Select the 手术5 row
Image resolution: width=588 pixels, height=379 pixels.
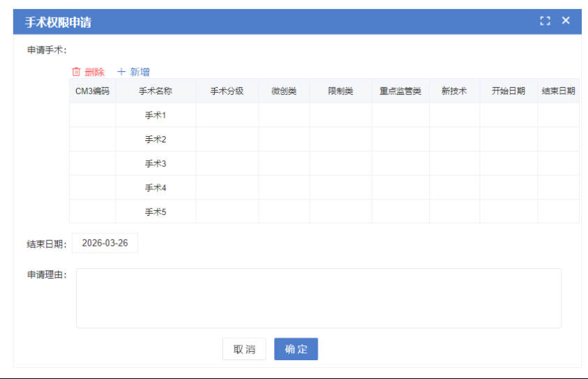point(324,211)
